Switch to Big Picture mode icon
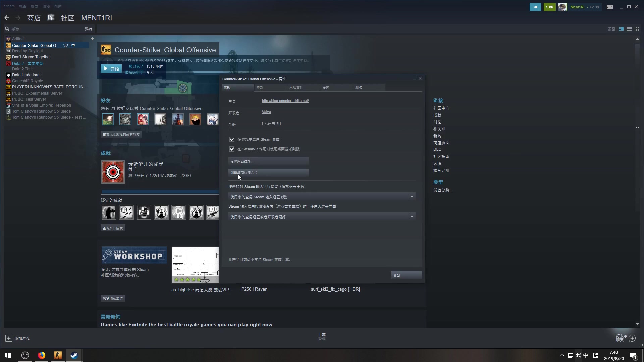This screenshot has height=362, width=644. (610, 7)
